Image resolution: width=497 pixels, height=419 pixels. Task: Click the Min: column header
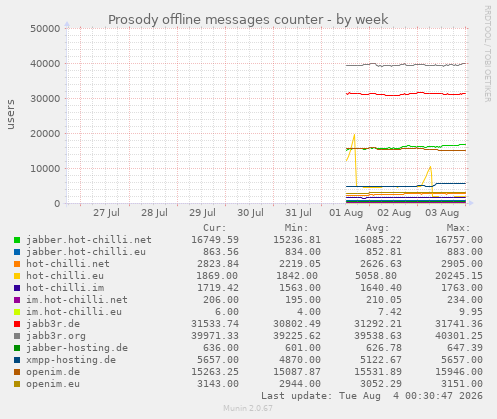[296, 228]
